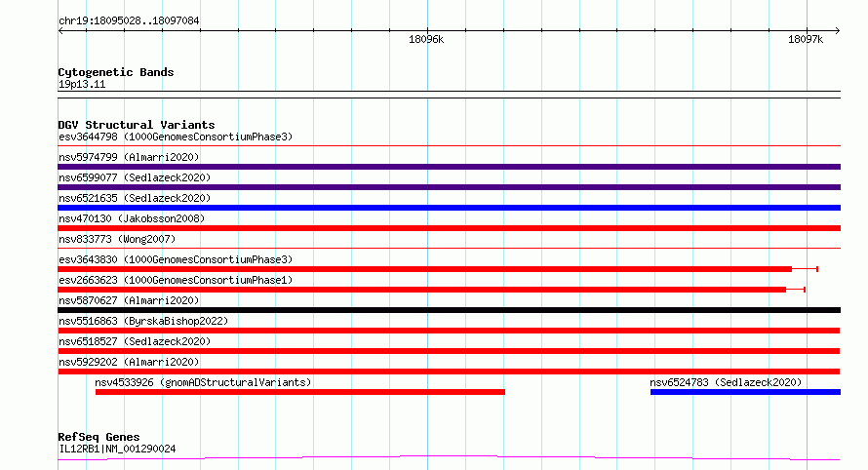868x470 pixels.
Task: Click the red bar of nsv6518527
Action: (449, 351)
